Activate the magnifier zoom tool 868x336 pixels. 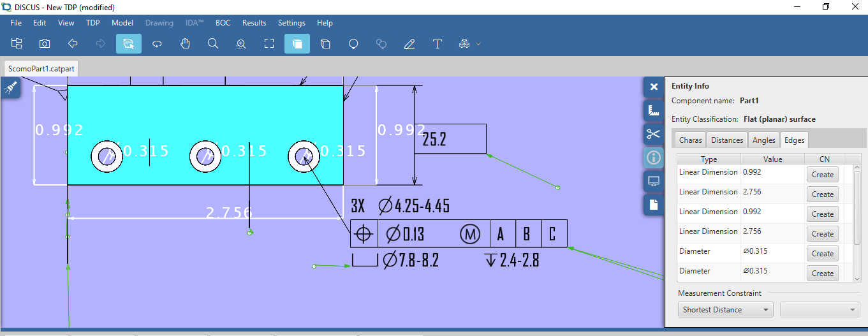[213, 43]
